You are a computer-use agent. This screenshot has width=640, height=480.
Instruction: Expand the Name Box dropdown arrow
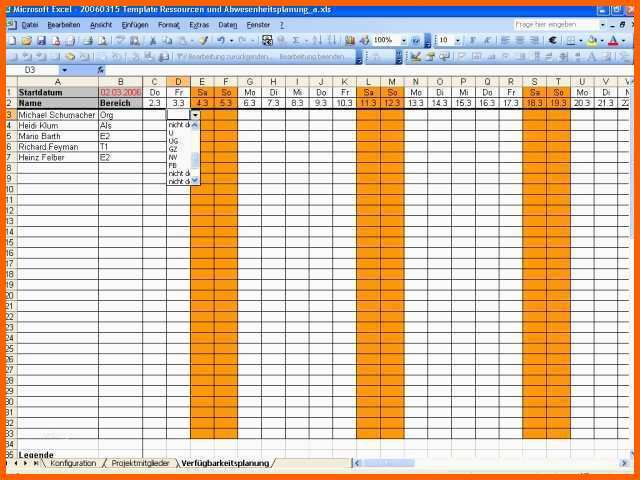pos(64,70)
